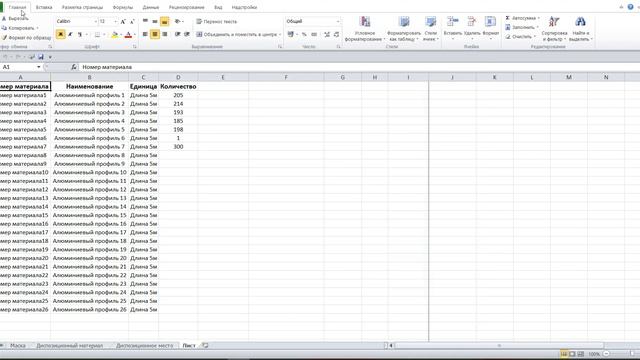Click the Accounting Number Format icon
The width and height of the screenshot is (640, 360).
pyautogui.click(x=291, y=34)
